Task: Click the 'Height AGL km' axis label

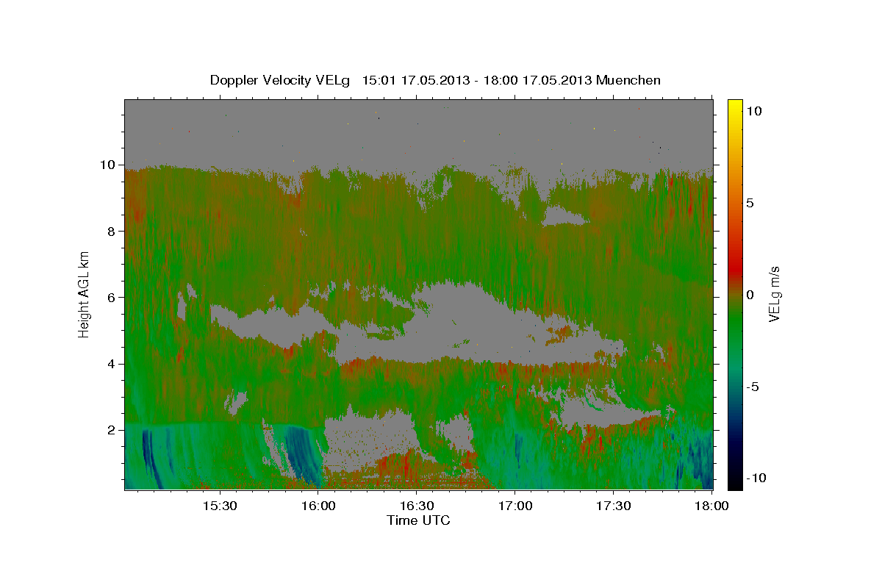Action: pyautogui.click(x=84, y=294)
